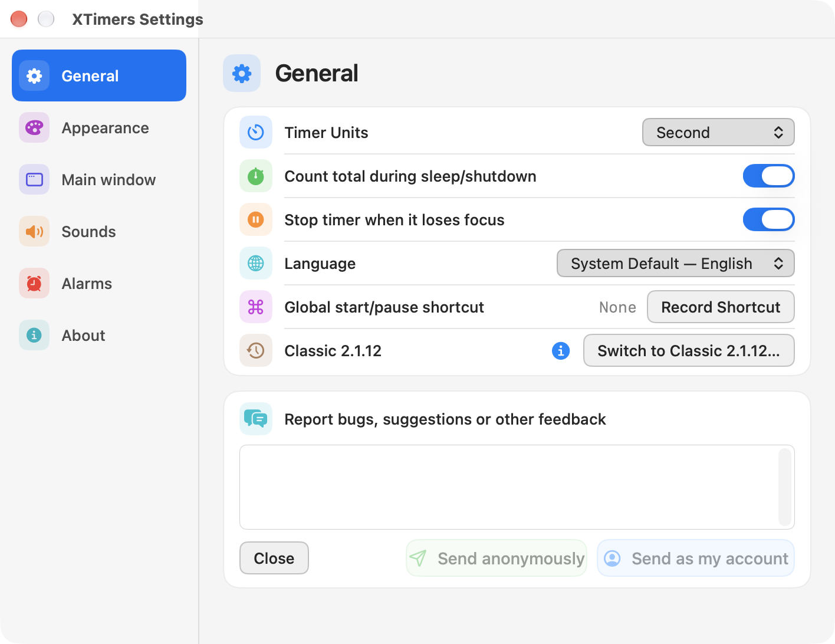Click the Sounds speaker icon

(x=34, y=232)
